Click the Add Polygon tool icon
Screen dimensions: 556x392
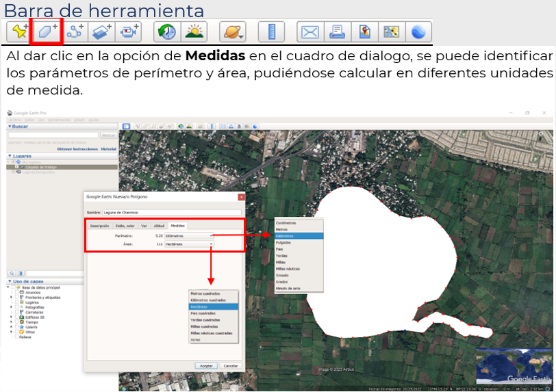click(47, 31)
